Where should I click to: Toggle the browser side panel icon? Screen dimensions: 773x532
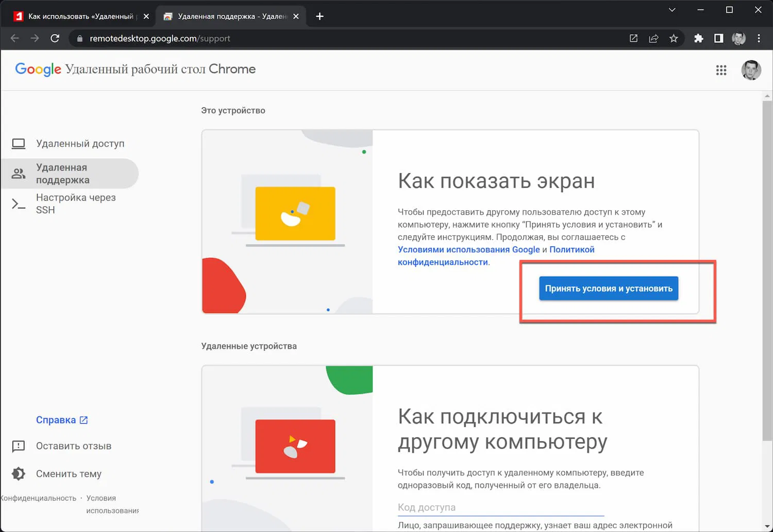[x=718, y=38]
